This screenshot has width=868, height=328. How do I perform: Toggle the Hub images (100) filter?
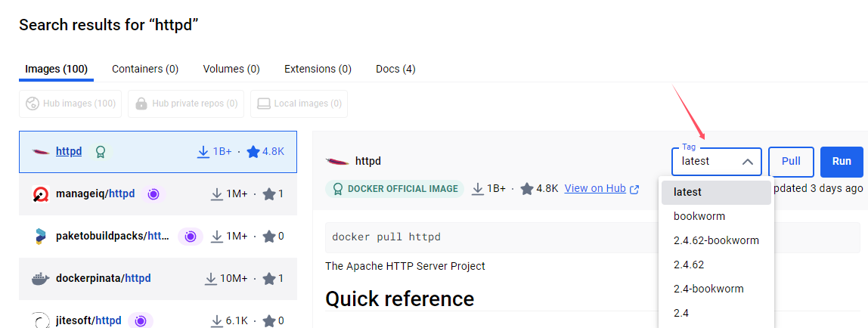(70, 104)
